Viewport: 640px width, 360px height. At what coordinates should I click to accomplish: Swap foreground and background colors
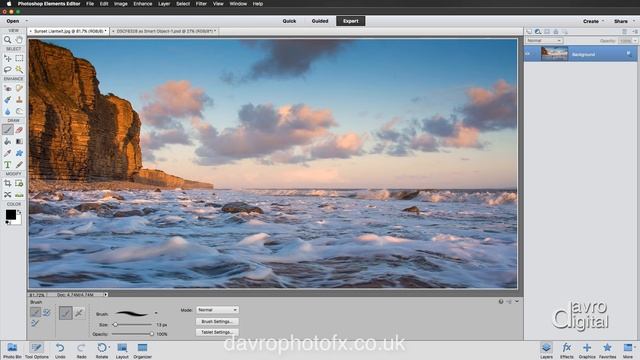pyautogui.click(x=19, y=212)
